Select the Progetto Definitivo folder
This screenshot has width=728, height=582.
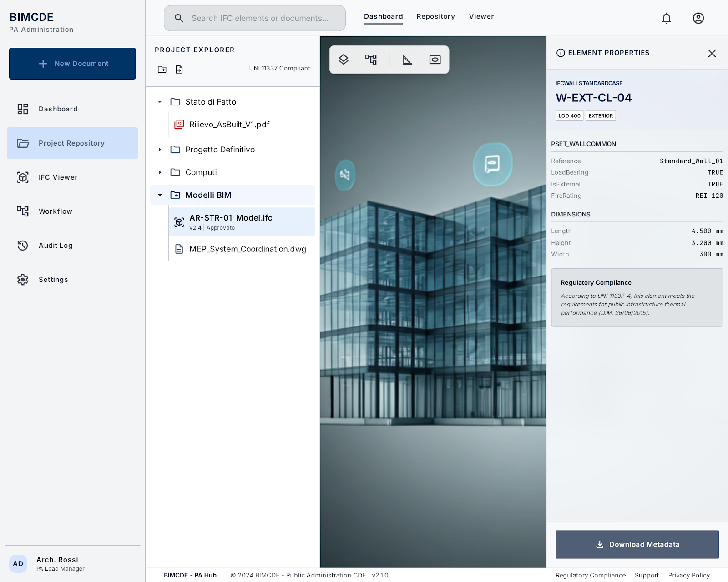pos(233,150)
